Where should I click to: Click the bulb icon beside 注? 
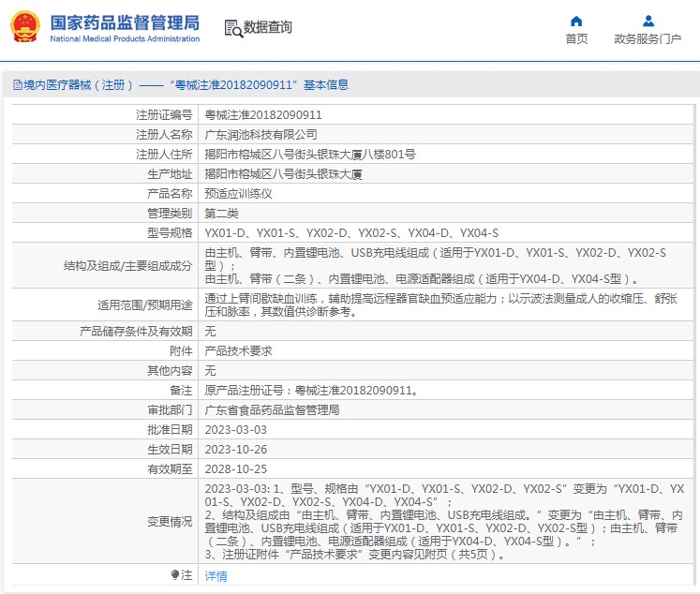coord(175,575)
